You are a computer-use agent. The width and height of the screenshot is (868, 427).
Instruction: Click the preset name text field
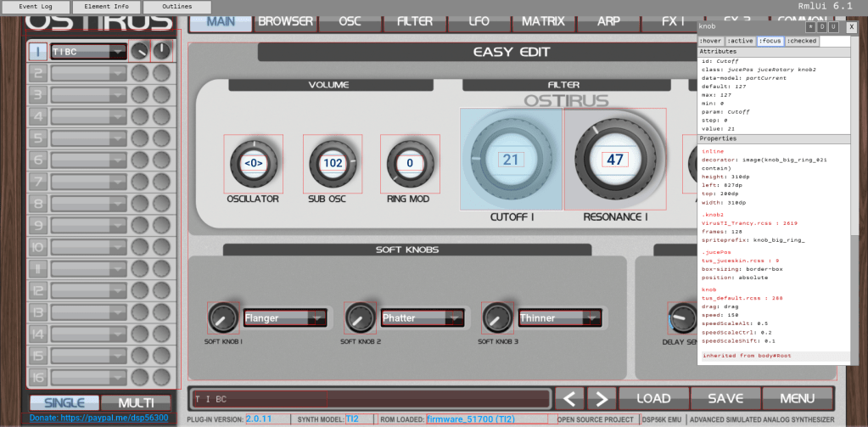point(370,398)
